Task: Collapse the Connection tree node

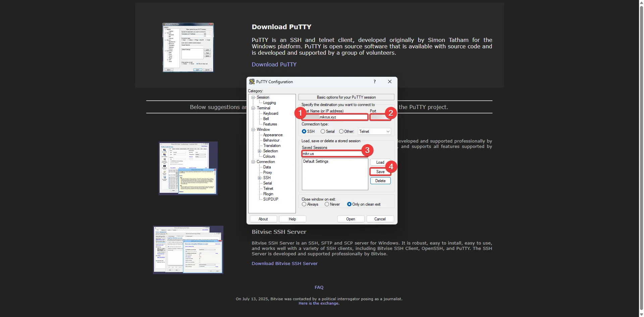Action: point(253,162)
